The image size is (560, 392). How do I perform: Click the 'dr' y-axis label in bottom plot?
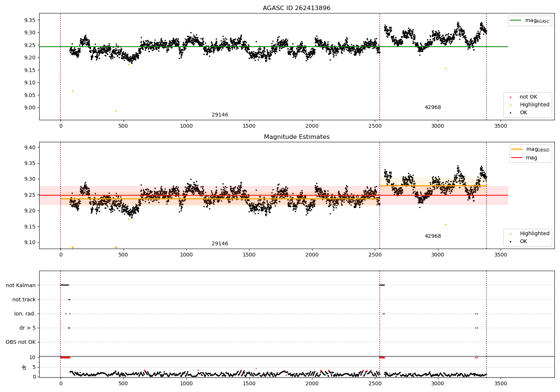24,367
